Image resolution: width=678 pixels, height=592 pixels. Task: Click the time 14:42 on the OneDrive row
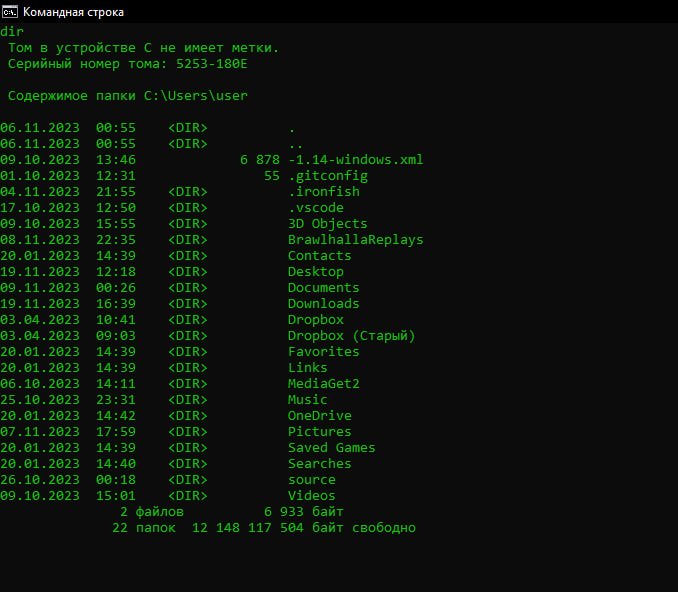115,416
